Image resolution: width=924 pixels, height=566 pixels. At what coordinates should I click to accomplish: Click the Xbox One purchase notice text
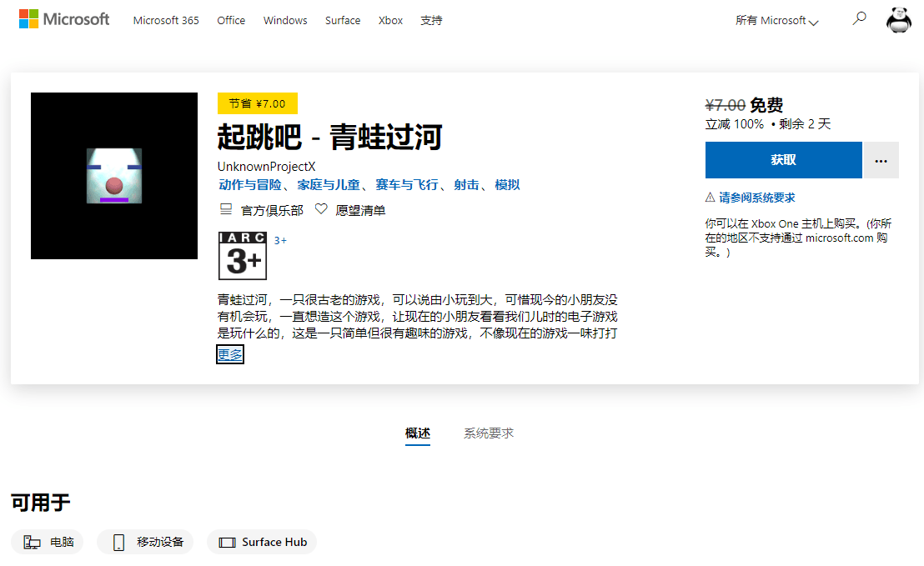[798, 238]
